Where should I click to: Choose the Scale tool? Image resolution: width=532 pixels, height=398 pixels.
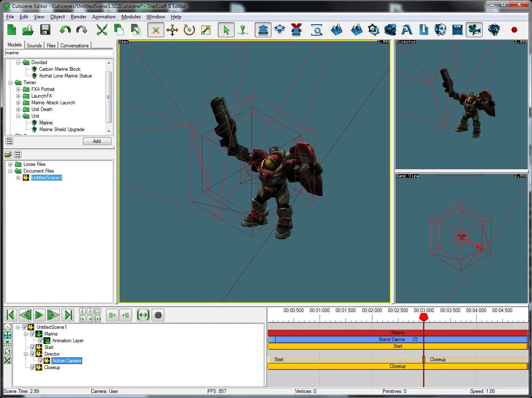click(x=206, y=30)
